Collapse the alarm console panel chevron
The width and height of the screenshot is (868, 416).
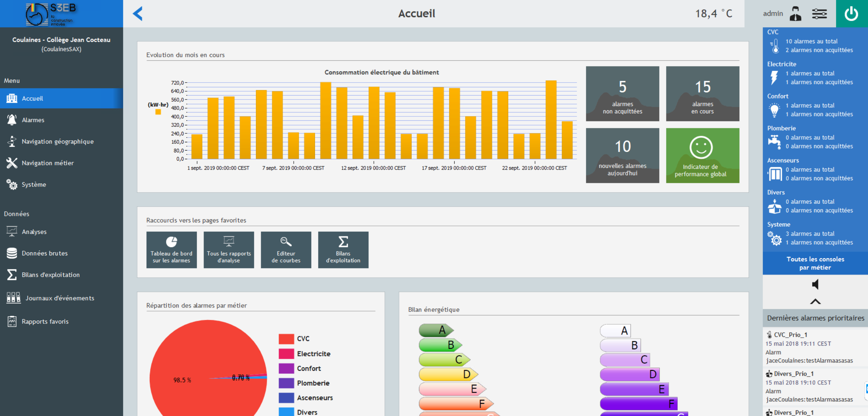(x=815, y=301)
